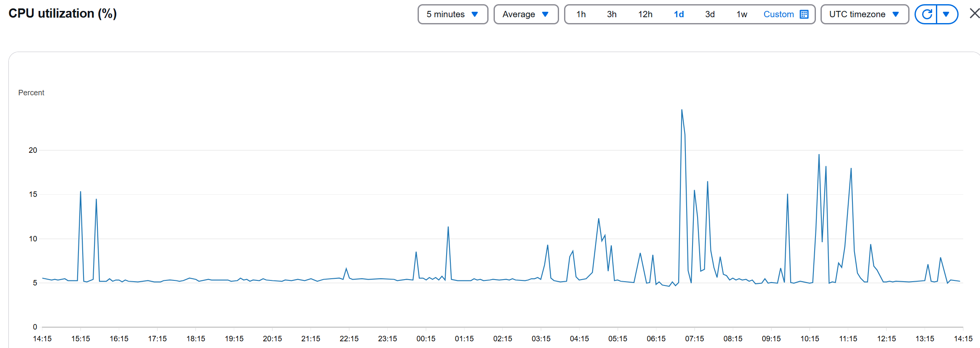980x348 pixels.
Task: Choose the 3d time range
Action: (710, 14)
